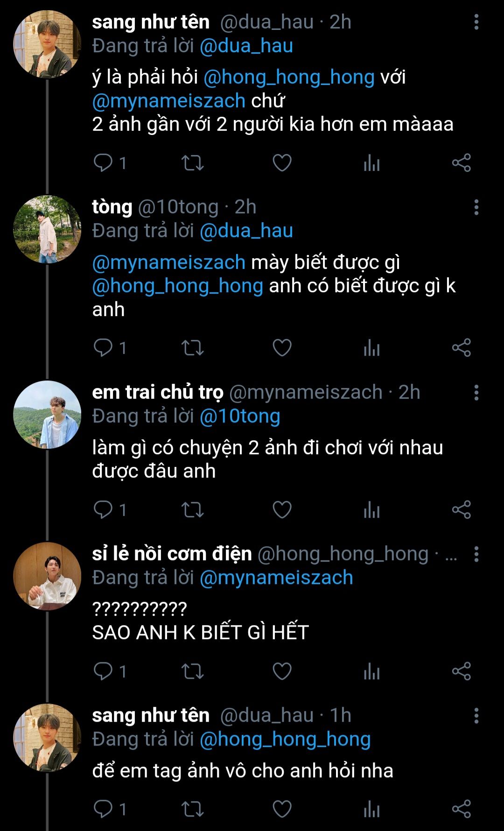The image size is (504, 831).
Task: Open more options for tòng's tweet
Action: pos(476,207)
